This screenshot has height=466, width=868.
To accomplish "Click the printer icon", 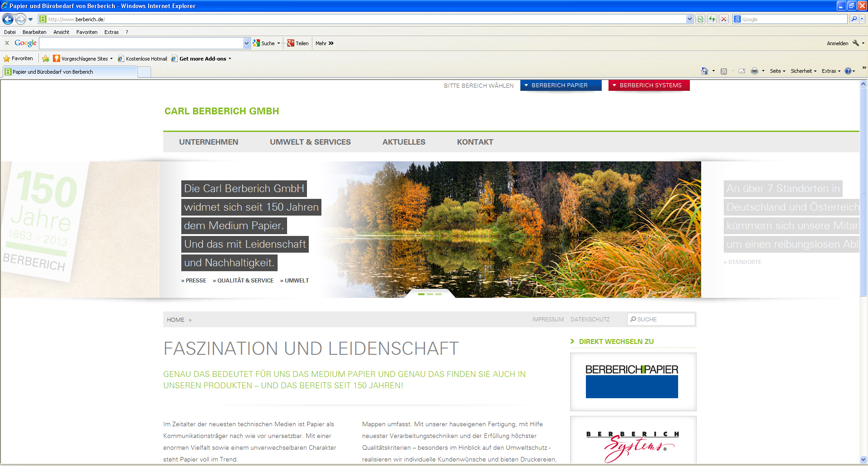I will (x=754, y=71).
